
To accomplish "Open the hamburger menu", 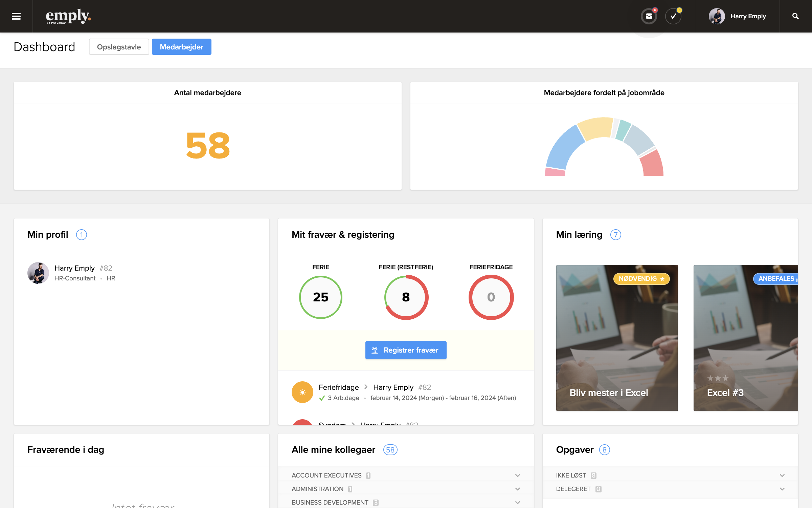I will coord(16,16).
